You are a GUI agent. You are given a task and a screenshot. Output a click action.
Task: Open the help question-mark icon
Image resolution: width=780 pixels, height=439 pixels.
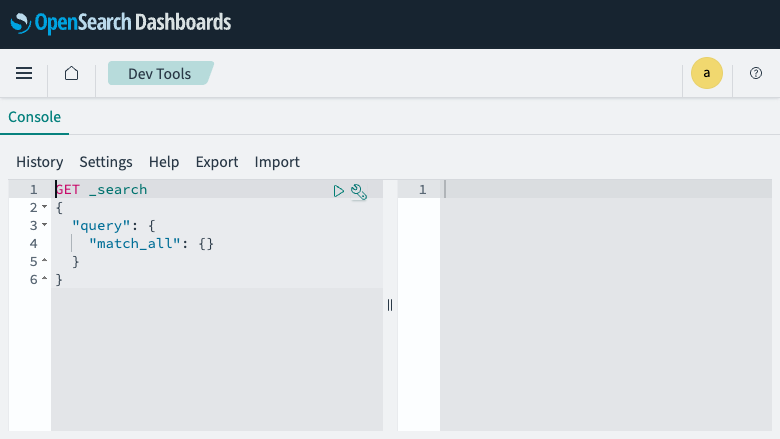[x=756, y=73]
